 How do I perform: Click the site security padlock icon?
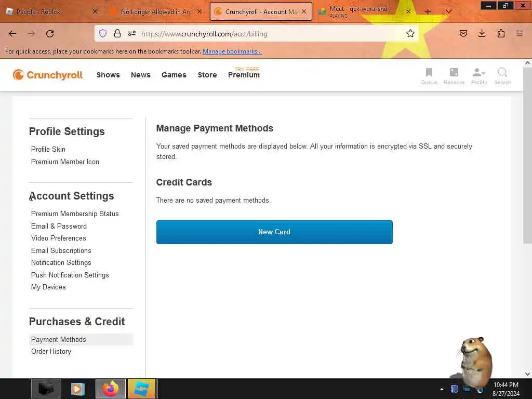point(117,33)
